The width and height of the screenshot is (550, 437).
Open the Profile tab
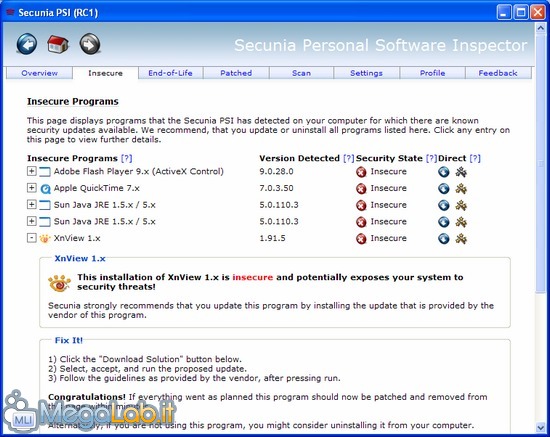point(432,73)
